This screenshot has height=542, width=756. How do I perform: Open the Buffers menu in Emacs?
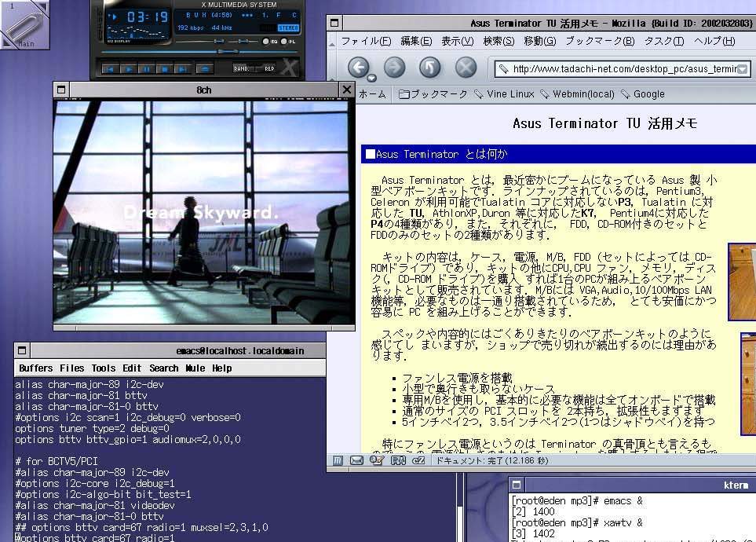click(x=35, y=368)
